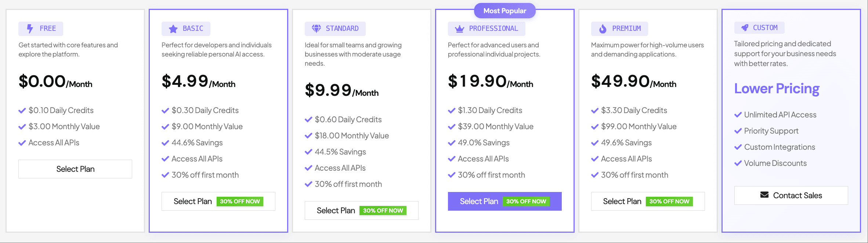The height and width of the screenshot is (243, 868).
Task: Click the star icon beside BASIC
Action: click(x=173, y=29)
